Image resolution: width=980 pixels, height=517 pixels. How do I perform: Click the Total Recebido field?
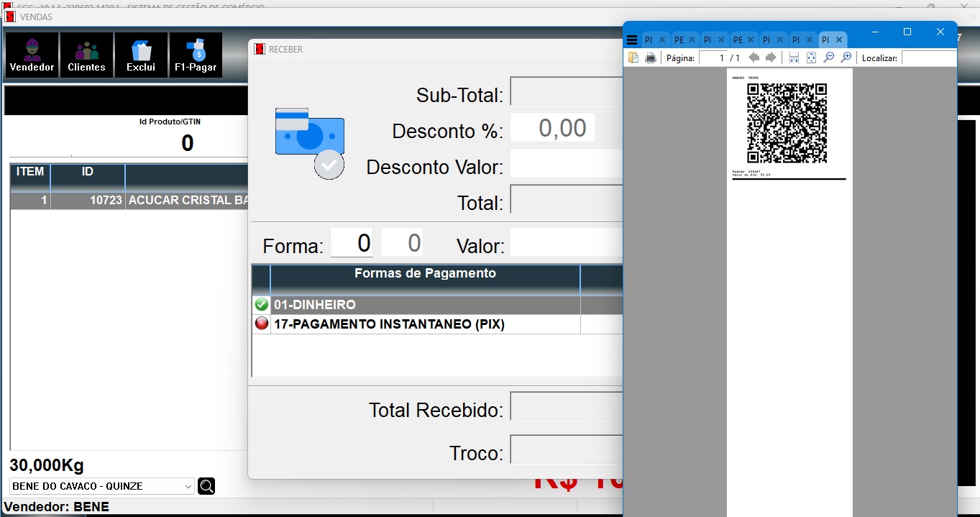[566, 406]
